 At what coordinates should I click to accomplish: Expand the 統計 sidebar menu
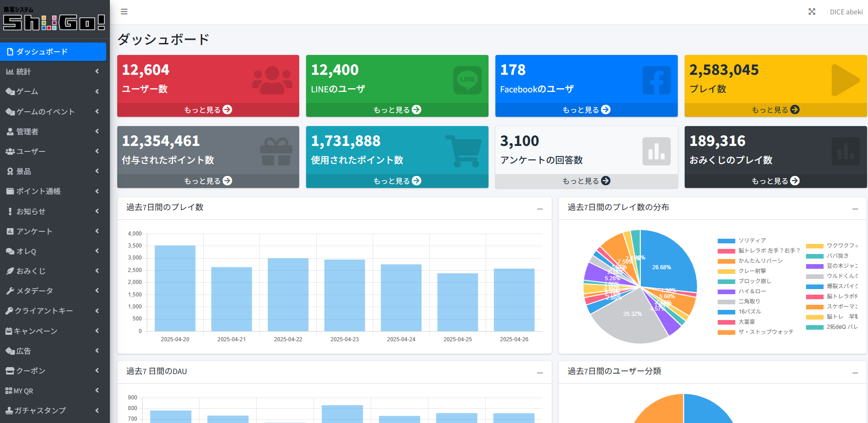53,72
